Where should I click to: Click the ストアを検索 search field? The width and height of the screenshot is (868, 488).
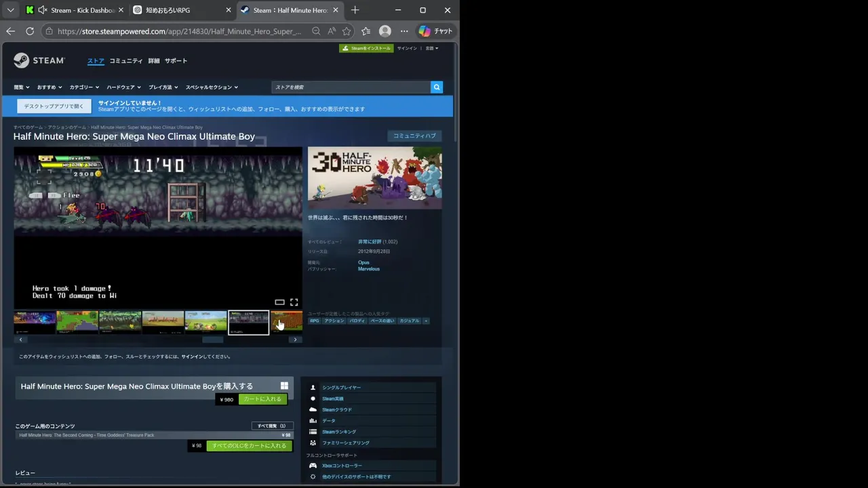351,87
